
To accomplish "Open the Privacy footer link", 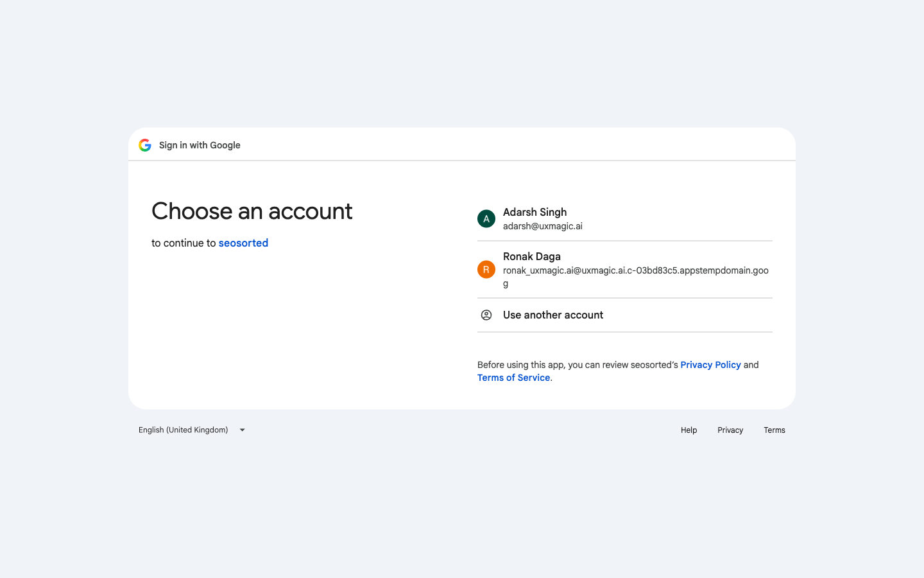I will (x=730, y=430).
